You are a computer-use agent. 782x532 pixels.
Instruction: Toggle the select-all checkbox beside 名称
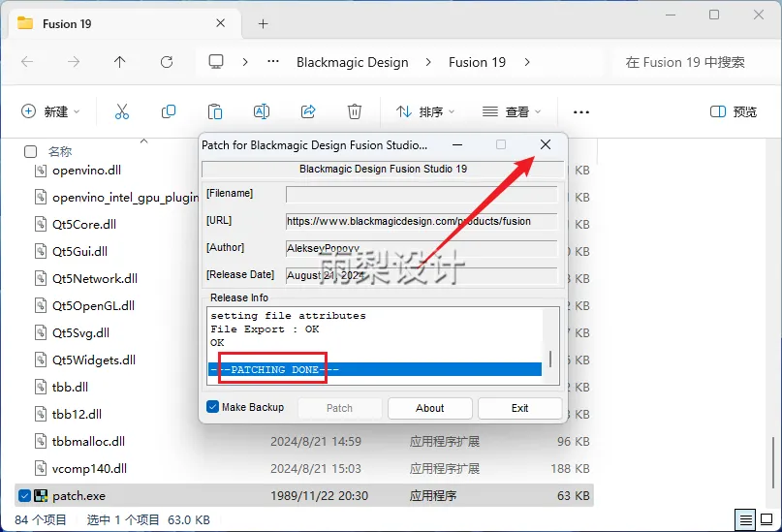(x=30, y=151)
